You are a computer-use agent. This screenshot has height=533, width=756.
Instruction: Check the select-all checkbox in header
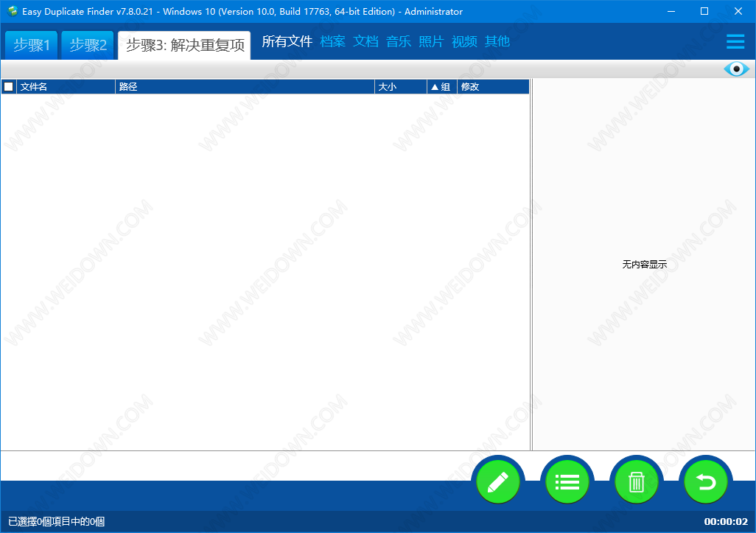point(9,87)
